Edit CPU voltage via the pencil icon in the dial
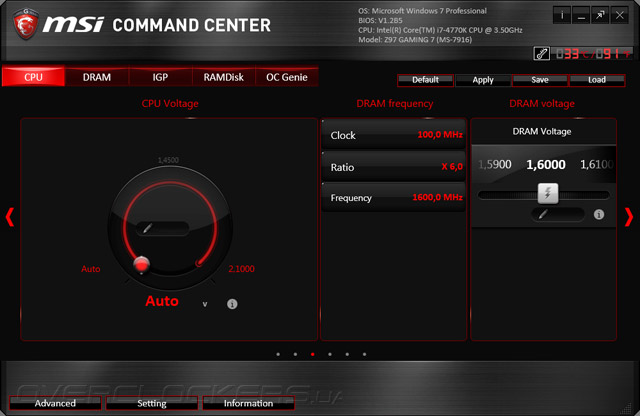 point(147,228)
